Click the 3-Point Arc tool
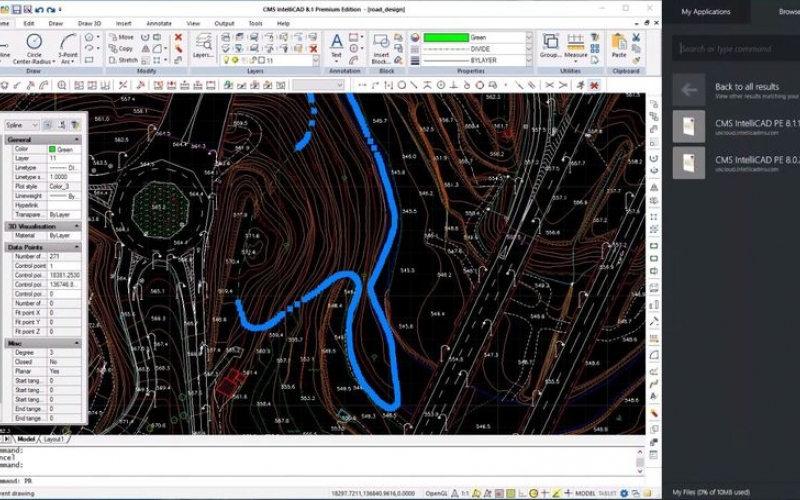800x500 pixels. pos(67,44)
